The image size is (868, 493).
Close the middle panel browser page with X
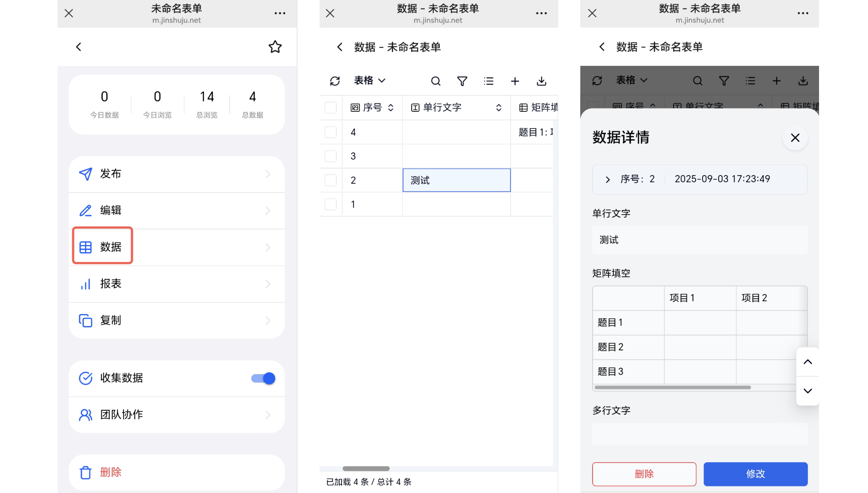click(x=330, y=13)
